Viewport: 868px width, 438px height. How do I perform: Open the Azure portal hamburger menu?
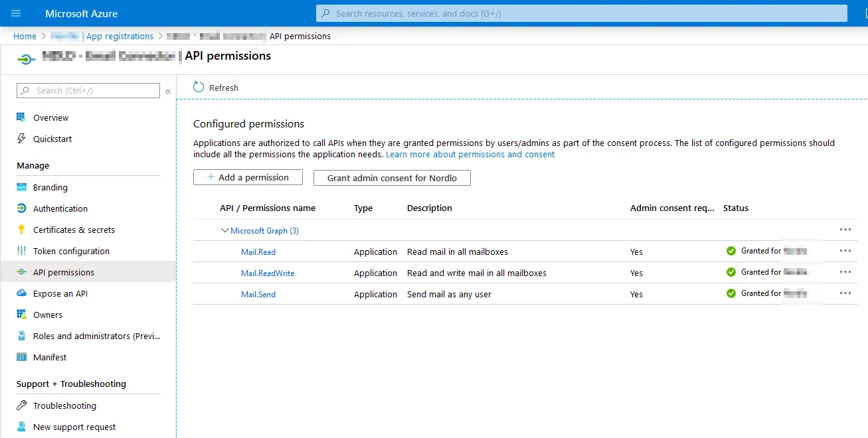click(17, 13)
